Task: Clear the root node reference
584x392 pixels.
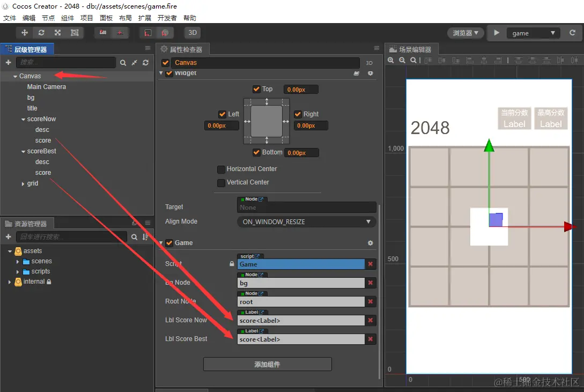Action: [370, 301]
